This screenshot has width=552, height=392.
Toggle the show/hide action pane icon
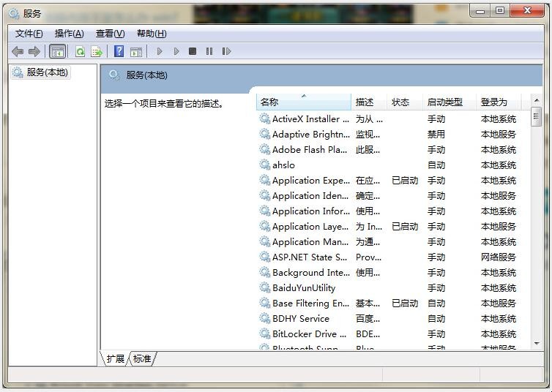pyautogui.click(x=136, y=51)
